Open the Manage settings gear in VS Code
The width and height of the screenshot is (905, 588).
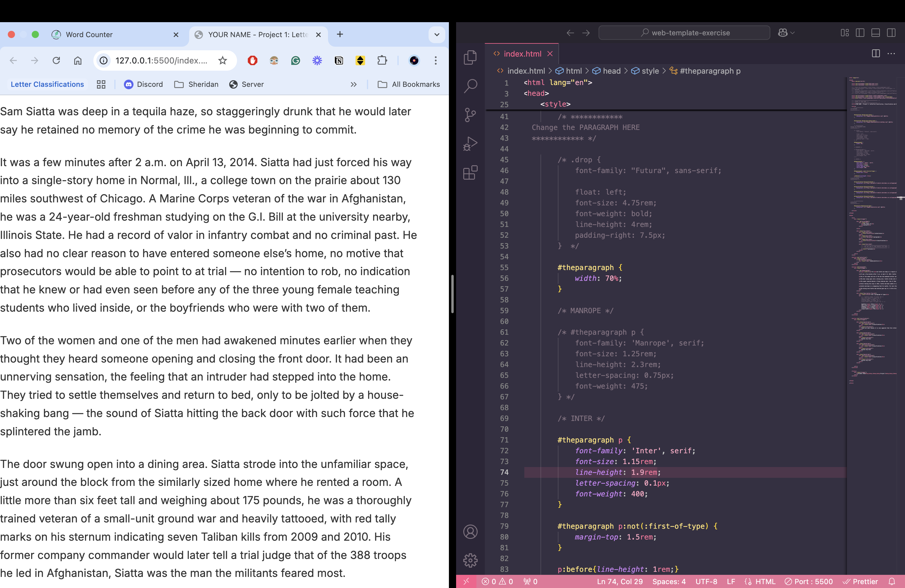point(470,560)
